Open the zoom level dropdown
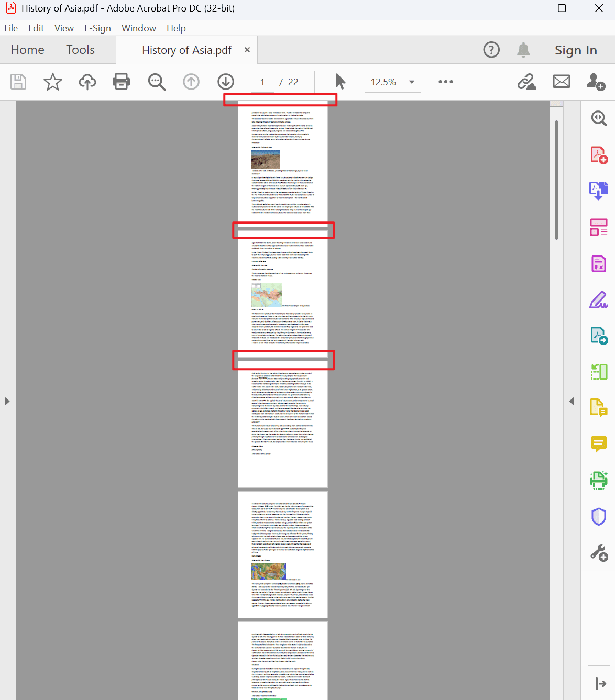 coord(412,82)
